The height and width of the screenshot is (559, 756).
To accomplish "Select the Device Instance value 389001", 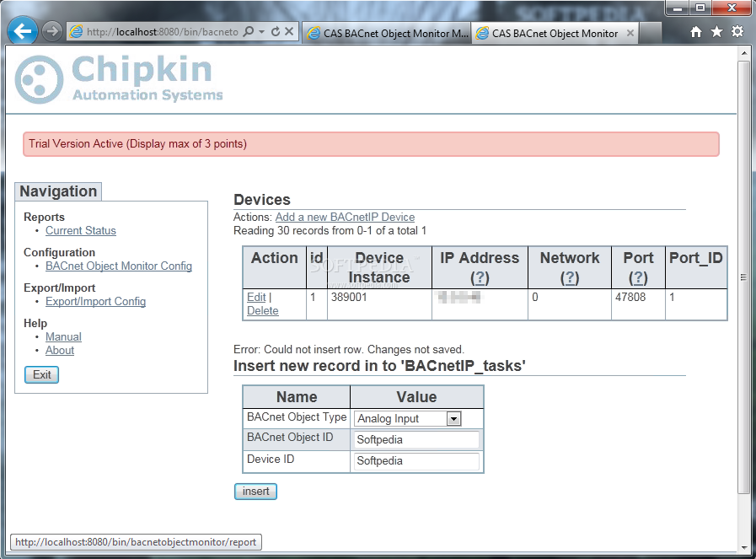I will click(349, 297).
